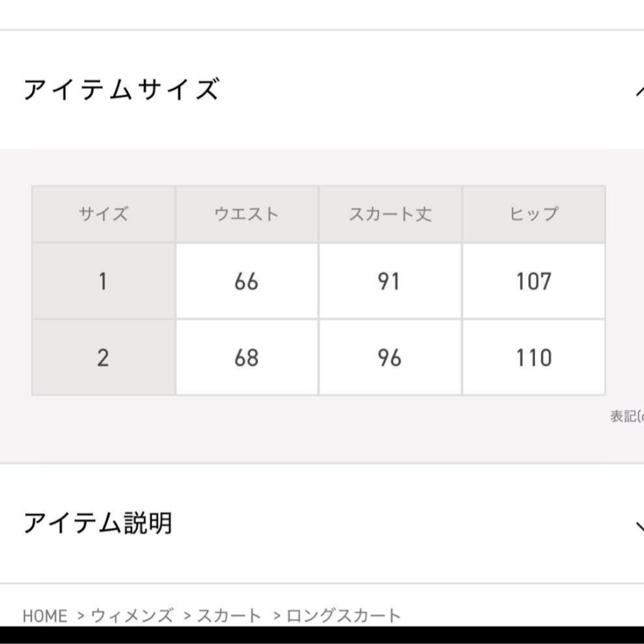Select the サイズ column header
The width and height of the screenshot is (644, 644).
pyautogui.click(x=104, y=214)
